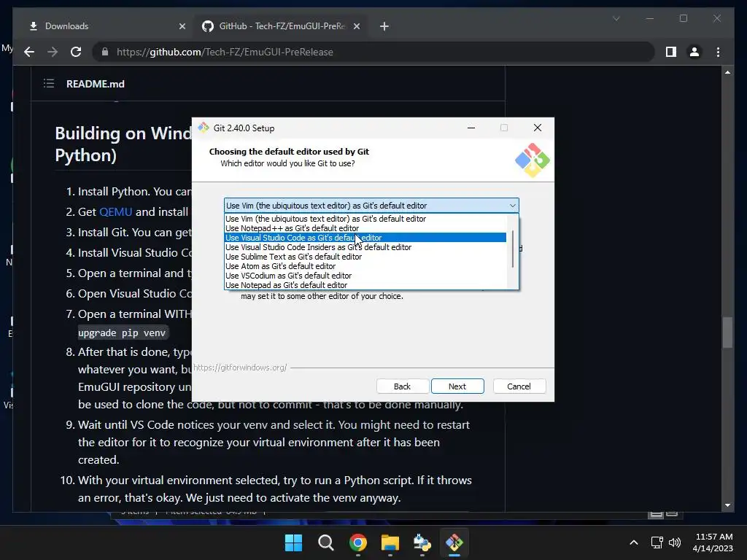747x560 pixels.
Task: Open File Explorer from the taskbar
Action: [x=390, y=542]
